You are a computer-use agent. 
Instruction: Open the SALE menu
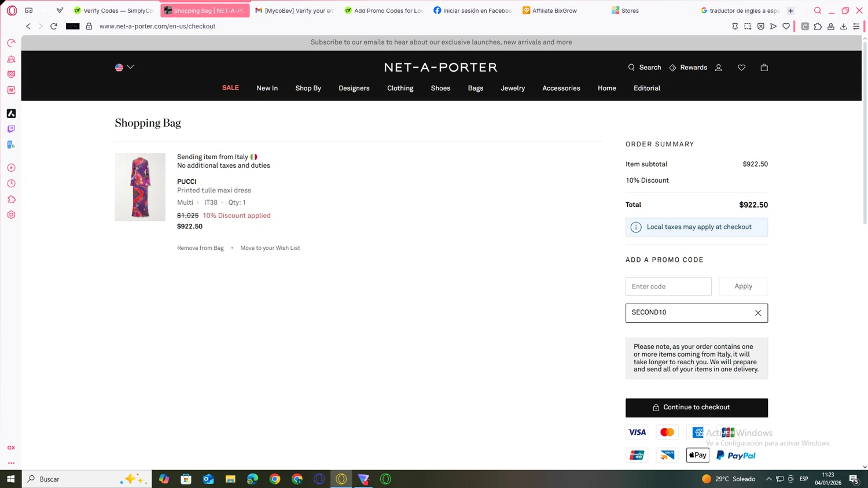[230, 88]
